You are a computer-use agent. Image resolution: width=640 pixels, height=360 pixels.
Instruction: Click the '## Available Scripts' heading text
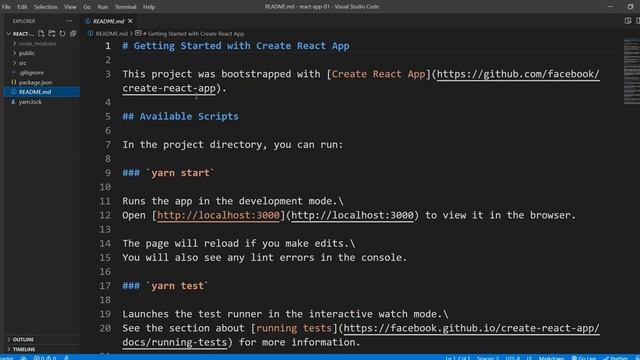[180, 116]
